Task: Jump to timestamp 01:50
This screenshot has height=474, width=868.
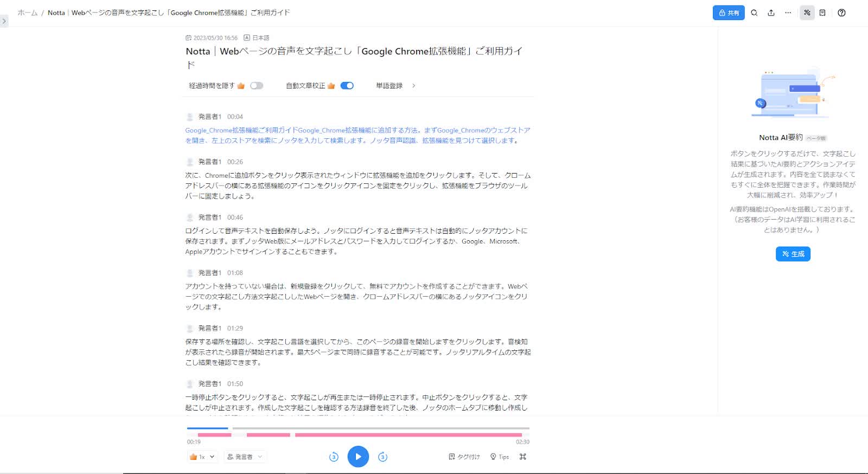Action: pos(235,384)
